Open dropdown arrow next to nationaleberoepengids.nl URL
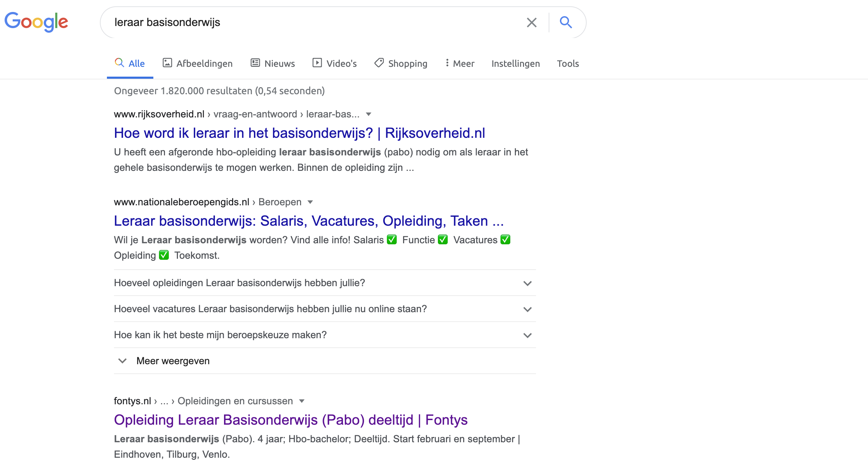Image resolution: width=868 pixels, height=476 pixels. click(310, 202)
